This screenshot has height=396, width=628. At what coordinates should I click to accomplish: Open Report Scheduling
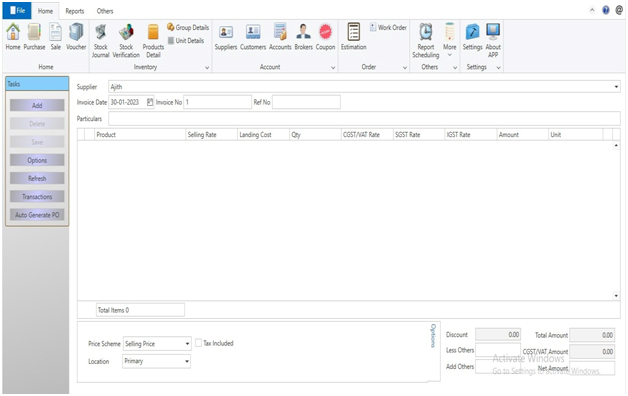(x=426, y=40)
